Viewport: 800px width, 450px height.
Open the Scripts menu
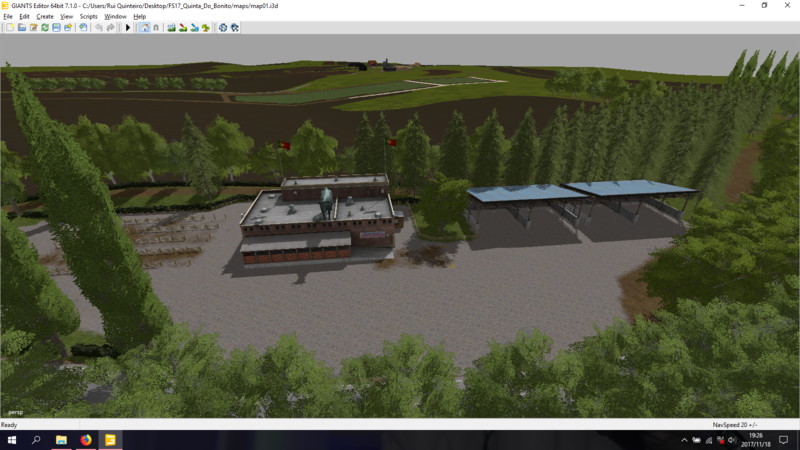(x=89, y=17)
